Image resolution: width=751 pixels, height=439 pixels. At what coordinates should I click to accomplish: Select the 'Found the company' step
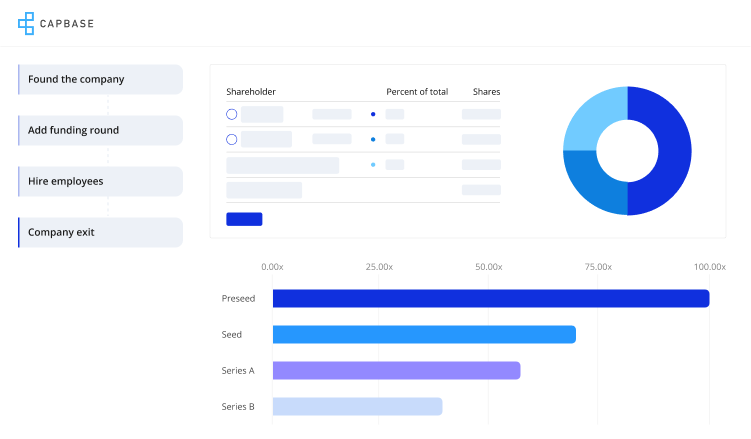100,80
